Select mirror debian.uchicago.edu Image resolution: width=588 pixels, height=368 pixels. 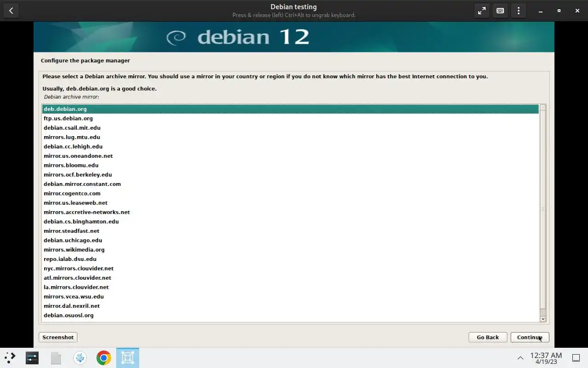coord(290,240)
